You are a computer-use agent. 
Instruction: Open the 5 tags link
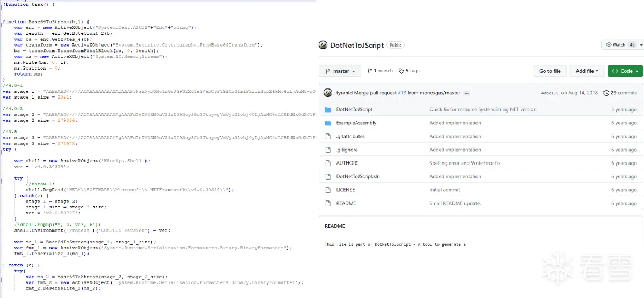pyautogui.click(x=409, y=71)
